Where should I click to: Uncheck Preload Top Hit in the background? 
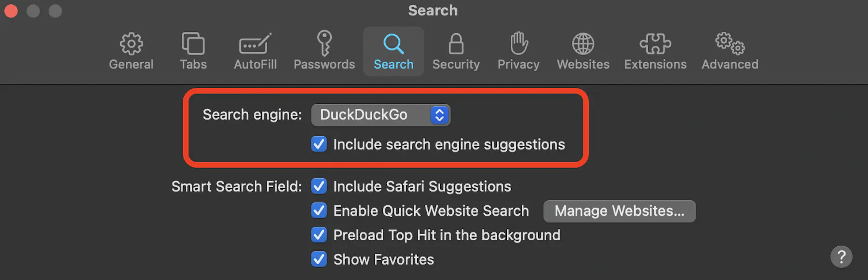319,235
